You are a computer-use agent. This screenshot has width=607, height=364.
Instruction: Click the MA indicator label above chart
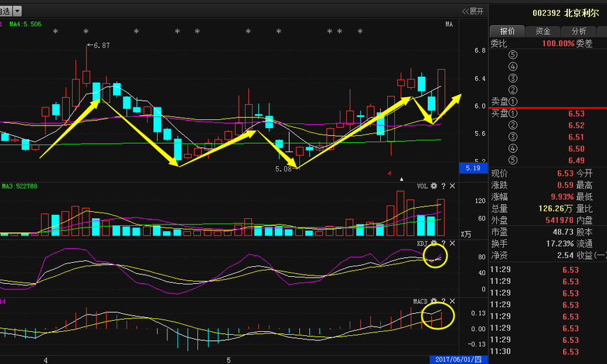(x=449, y=24)
